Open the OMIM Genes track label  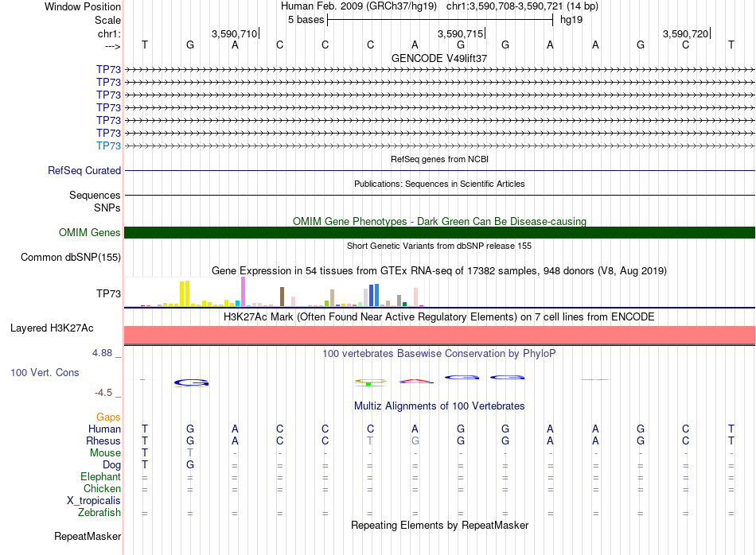tap(89, 233)
